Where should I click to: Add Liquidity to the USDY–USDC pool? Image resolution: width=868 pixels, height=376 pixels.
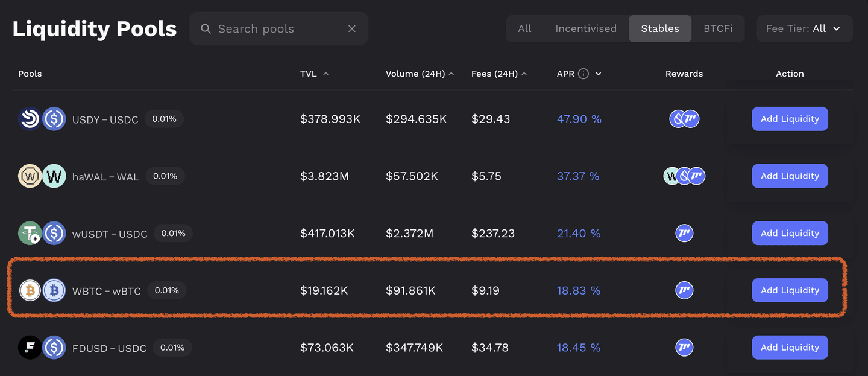[790, 119]
